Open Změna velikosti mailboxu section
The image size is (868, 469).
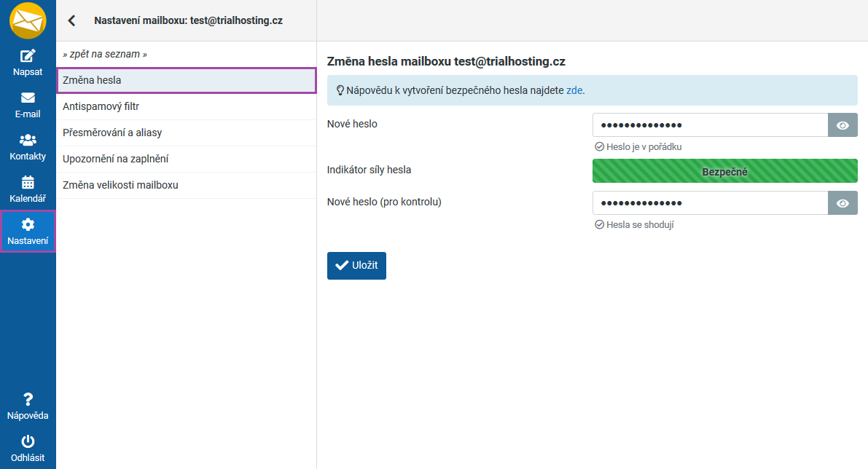(x=186, y=185)
